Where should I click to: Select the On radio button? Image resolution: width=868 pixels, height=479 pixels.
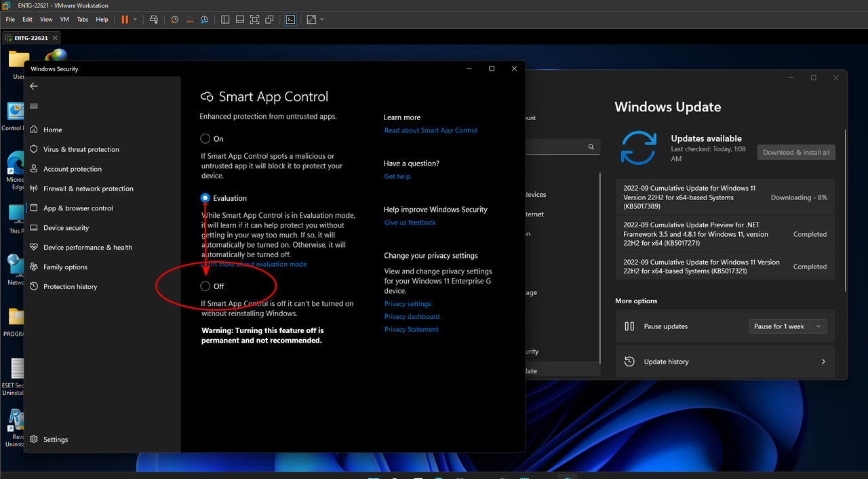point(205,138)
